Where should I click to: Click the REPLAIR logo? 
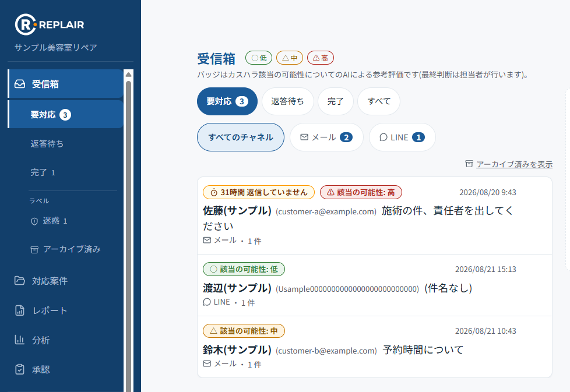click(50, 24)
